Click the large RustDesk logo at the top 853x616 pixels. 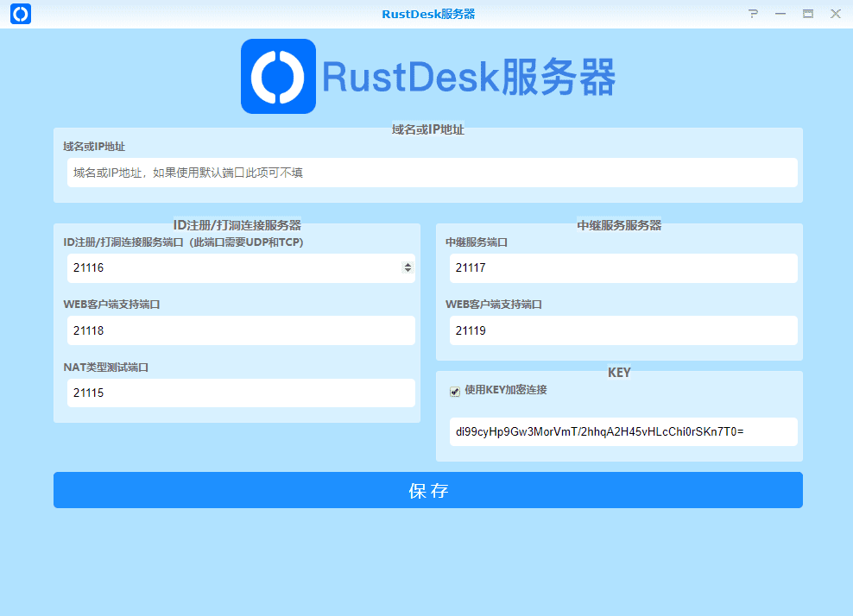278,76
